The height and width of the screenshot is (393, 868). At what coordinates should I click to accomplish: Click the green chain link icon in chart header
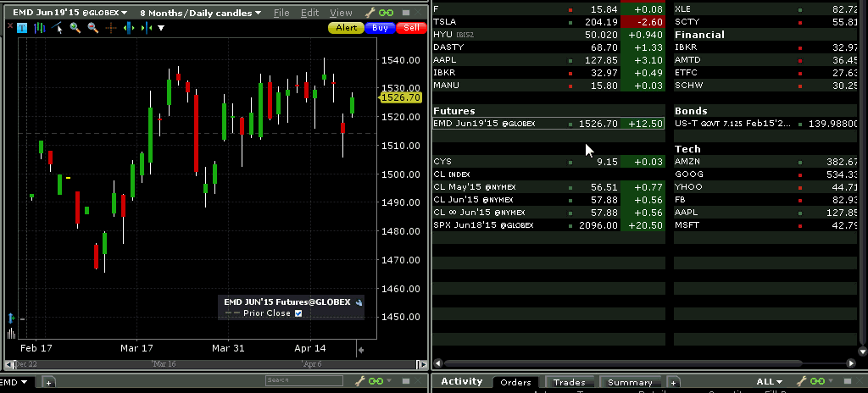(387, 14)
